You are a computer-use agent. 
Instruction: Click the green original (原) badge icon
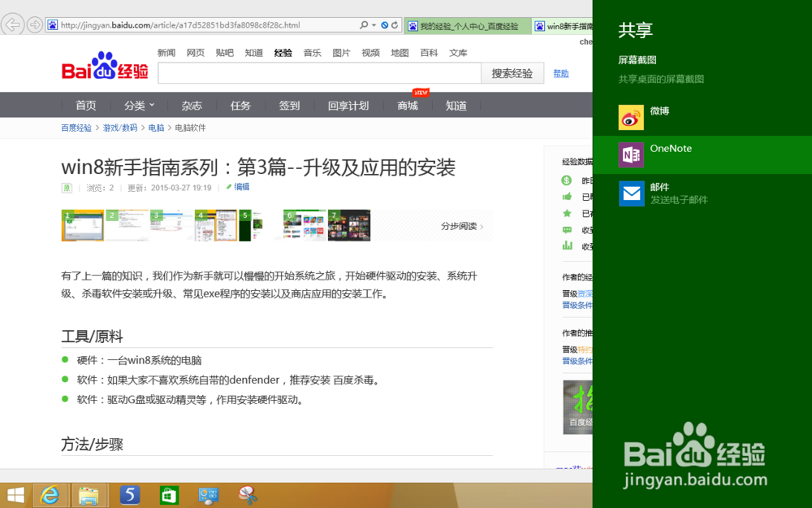tap(67, 188)
